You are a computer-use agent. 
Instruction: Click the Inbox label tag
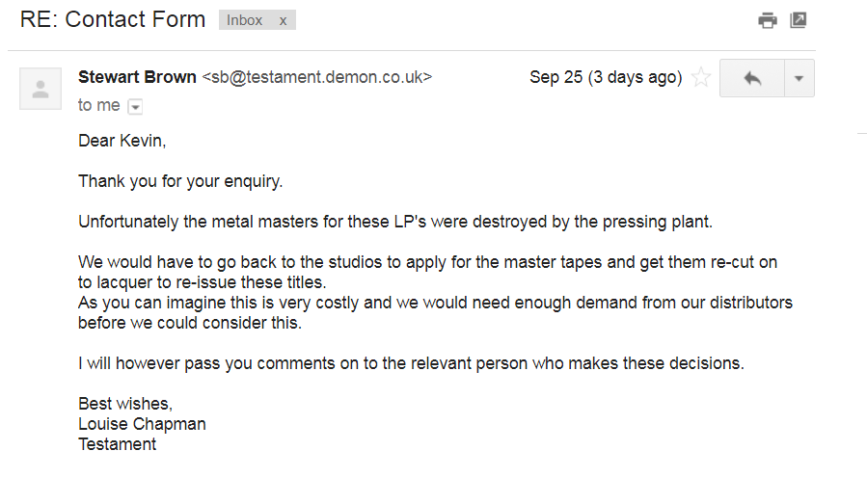pyautogui.click(x=244, y=20)
